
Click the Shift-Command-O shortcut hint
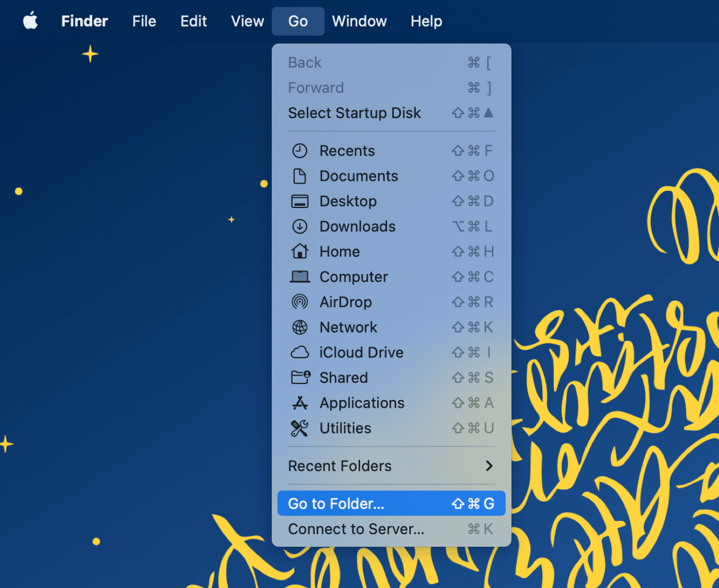coord(472,176)
